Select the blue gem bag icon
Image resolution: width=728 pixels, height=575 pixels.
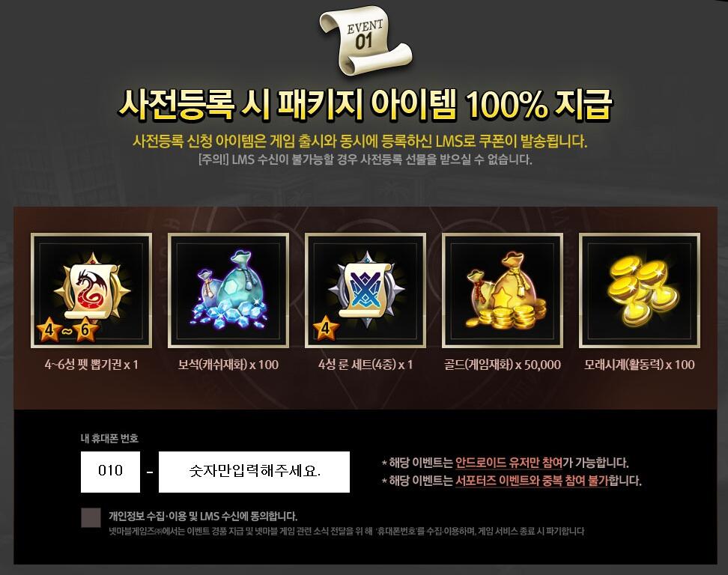(228, 290)
